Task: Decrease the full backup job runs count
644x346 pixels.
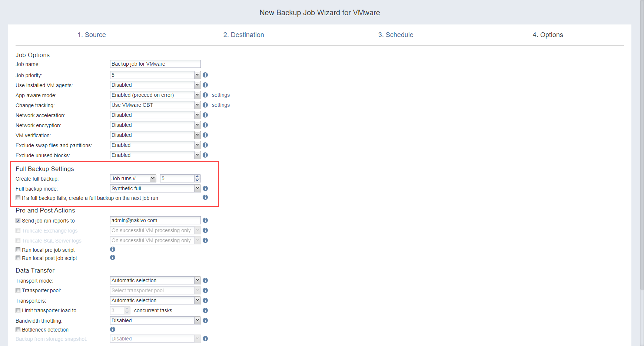Action: tap(197, 180)
